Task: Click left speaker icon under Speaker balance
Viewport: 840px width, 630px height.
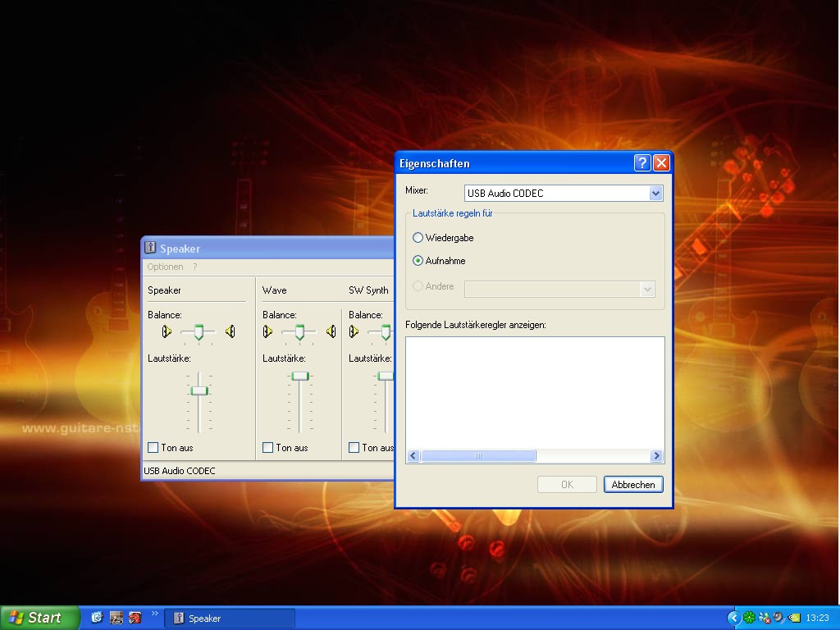Action: click(x=167, y=331)
